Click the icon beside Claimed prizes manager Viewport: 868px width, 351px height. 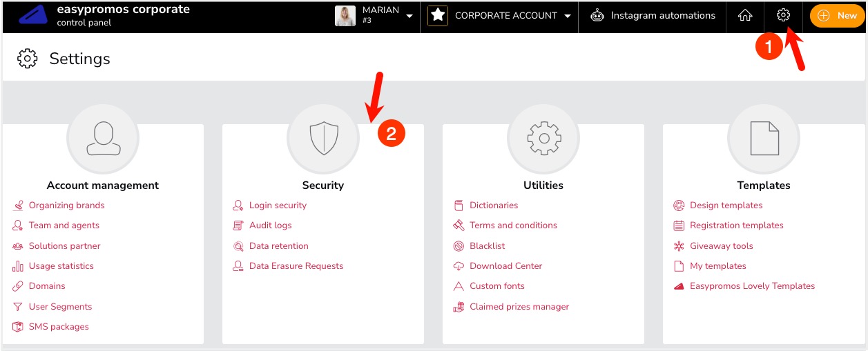pyautogui.click(x=459, y=307)
